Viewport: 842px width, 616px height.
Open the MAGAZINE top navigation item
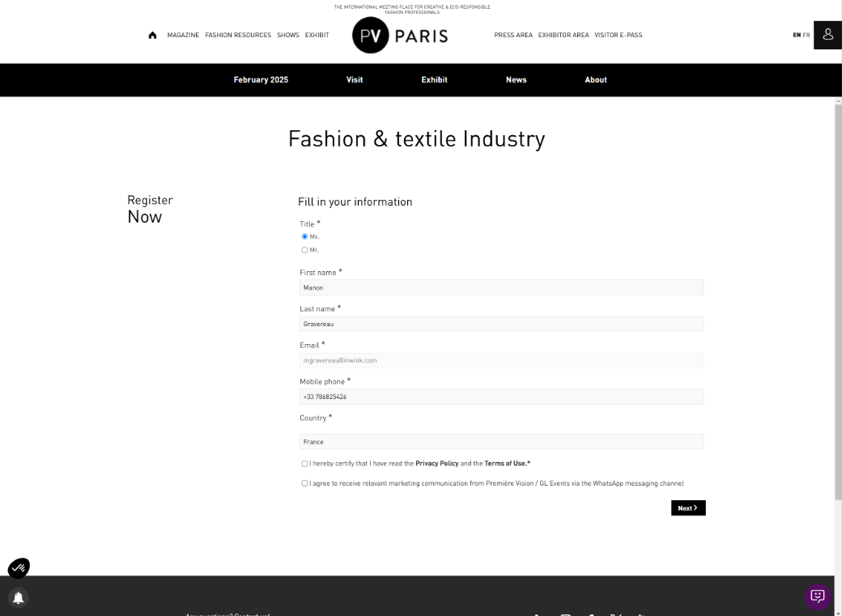[x=183, y=35]
